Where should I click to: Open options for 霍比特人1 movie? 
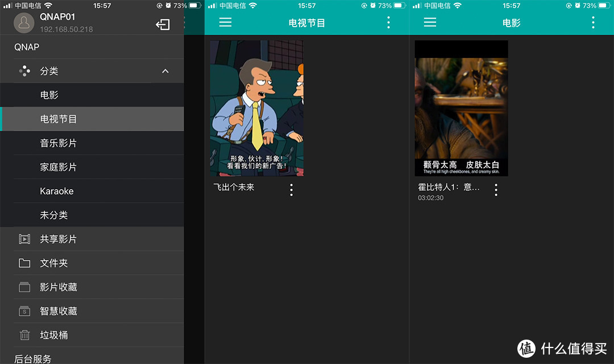[x=496, y=190]
